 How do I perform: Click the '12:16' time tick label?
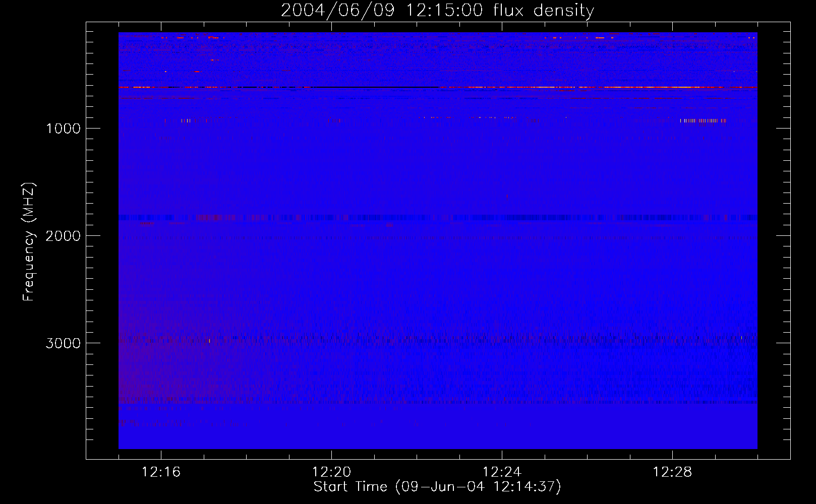161,472
